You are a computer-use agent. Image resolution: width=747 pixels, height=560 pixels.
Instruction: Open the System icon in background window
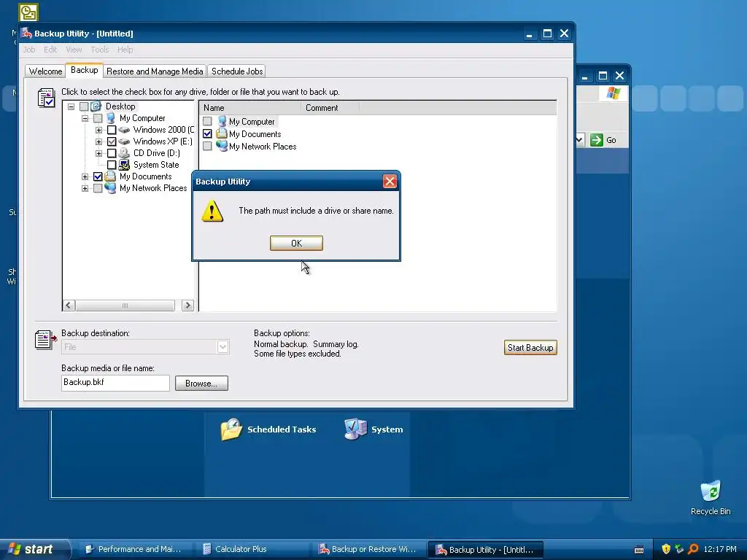pyautogui.click(x=373, y=429)
